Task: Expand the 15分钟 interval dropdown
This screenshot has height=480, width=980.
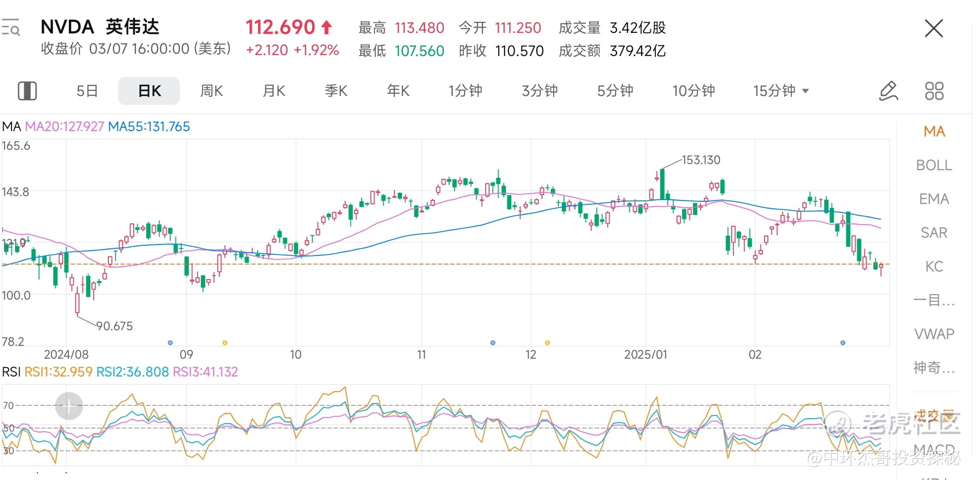Action: pyautogui.click(x=781, y=91)
